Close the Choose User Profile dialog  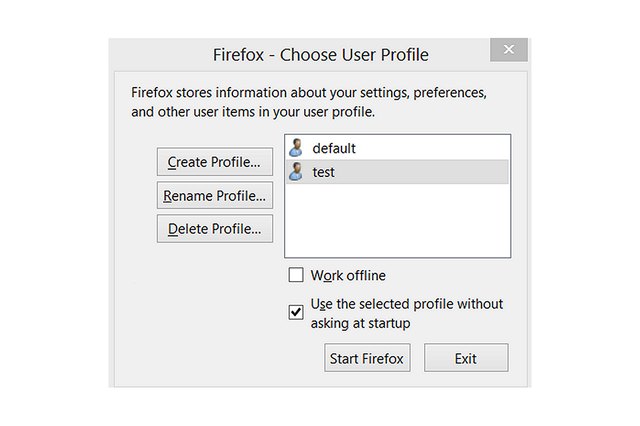pyautogui.click(x=509, y=50)
